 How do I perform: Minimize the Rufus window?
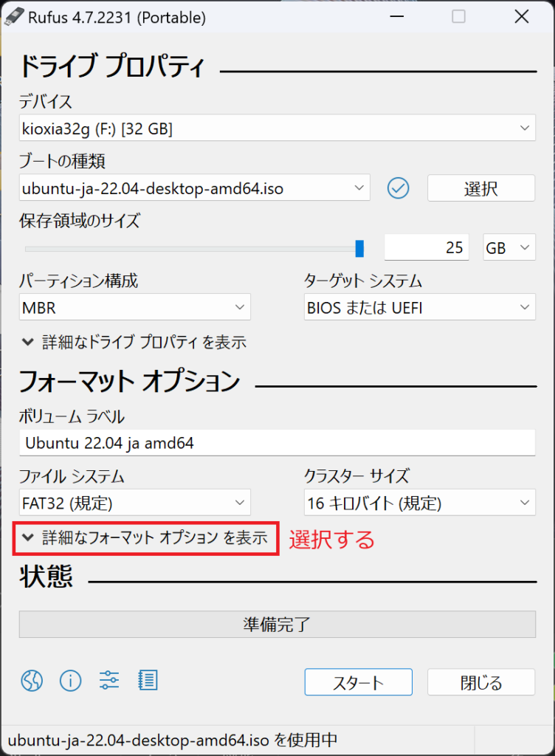point(396,17)
